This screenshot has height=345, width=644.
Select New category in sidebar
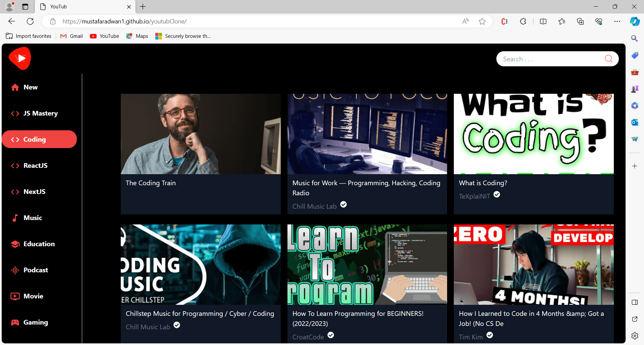(39, 87)
